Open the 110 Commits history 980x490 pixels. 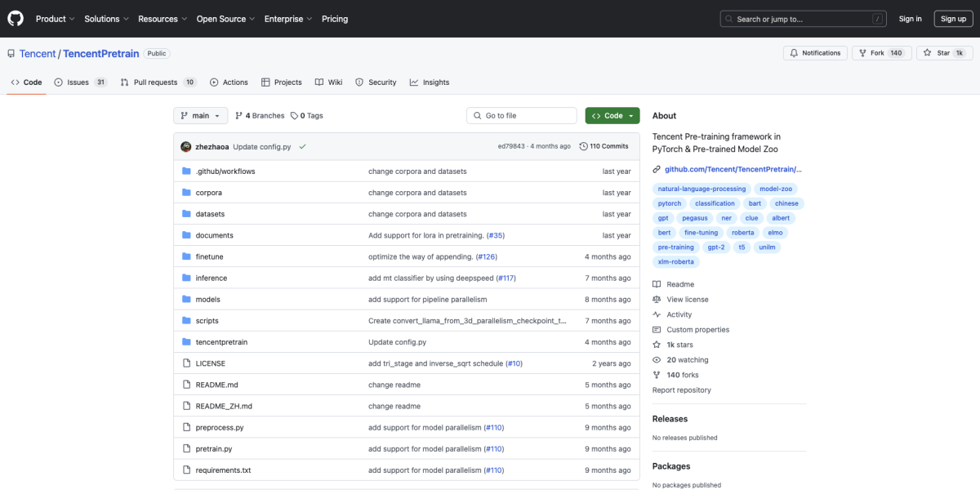click(x=604, y=146)
